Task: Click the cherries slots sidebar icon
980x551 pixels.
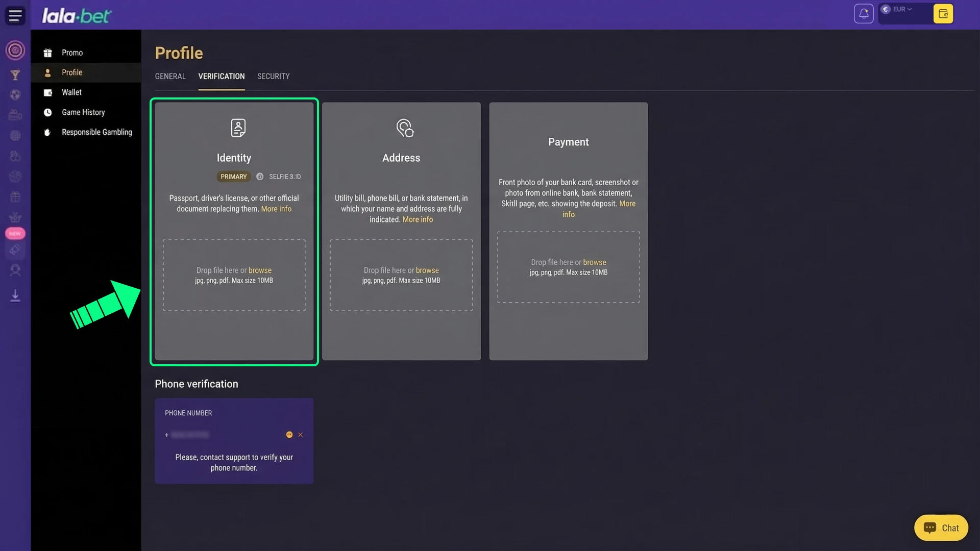Action: pos(15,156)
